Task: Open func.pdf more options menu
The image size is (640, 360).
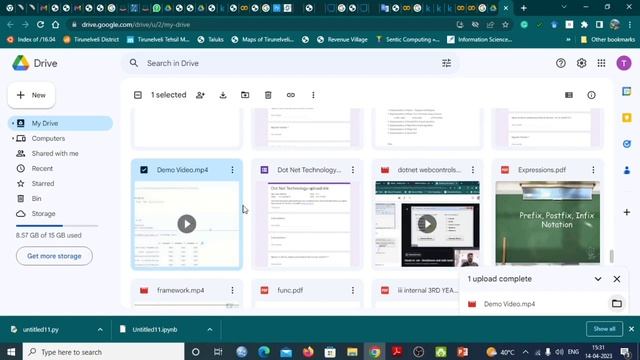Action: pos(353,290)
